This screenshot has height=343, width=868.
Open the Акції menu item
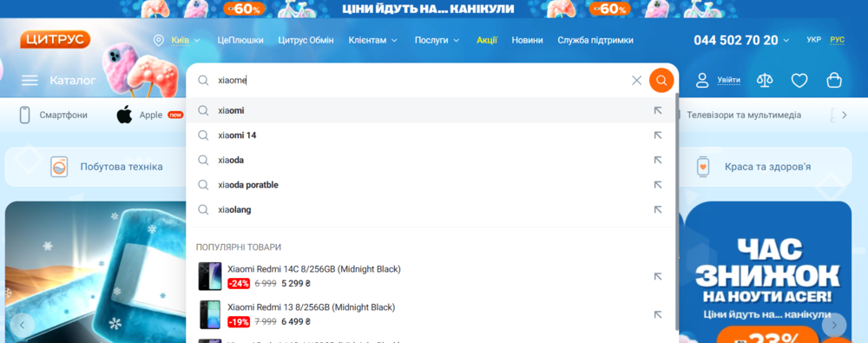(487, 40)
